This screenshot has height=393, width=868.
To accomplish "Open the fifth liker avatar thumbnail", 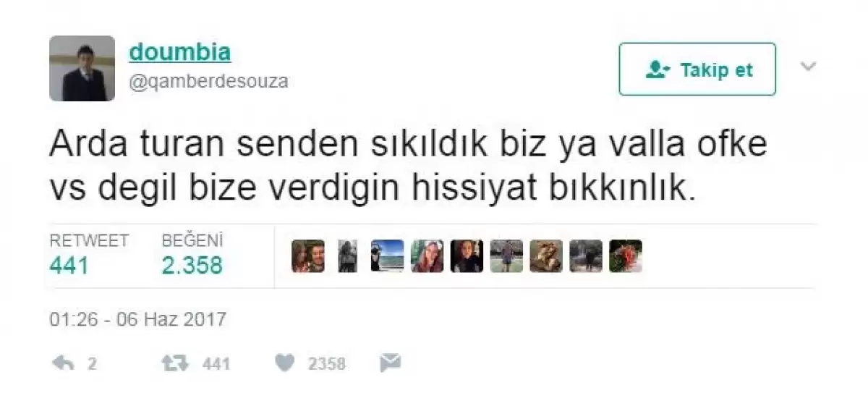I will (467, 256).
